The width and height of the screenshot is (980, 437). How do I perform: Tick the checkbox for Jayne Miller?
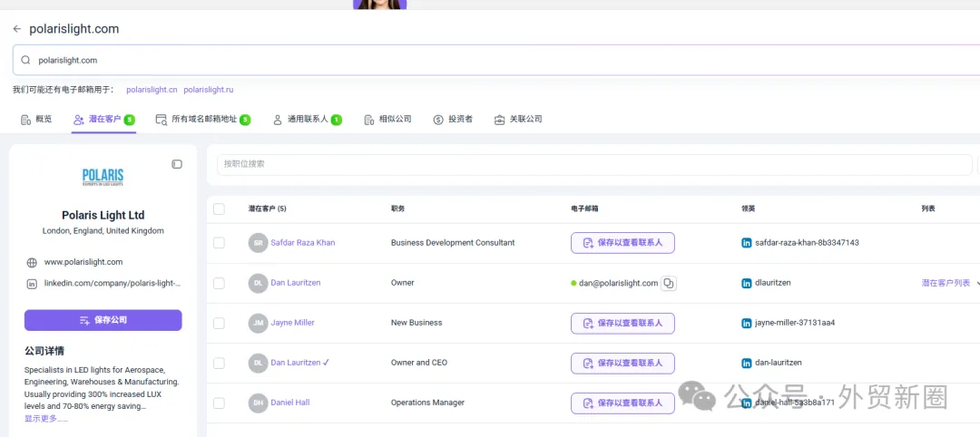219,324
